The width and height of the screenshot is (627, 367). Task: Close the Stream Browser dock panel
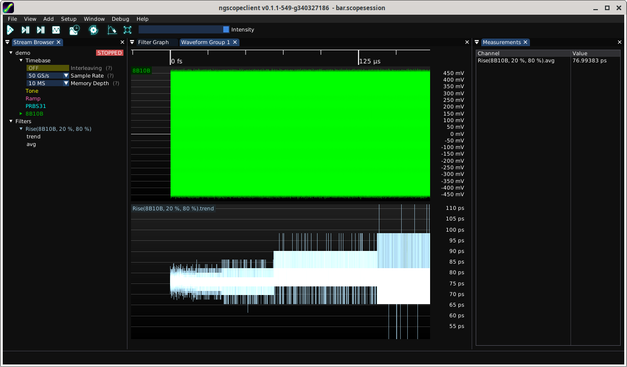pyautogui.click(x=122, y=42)
